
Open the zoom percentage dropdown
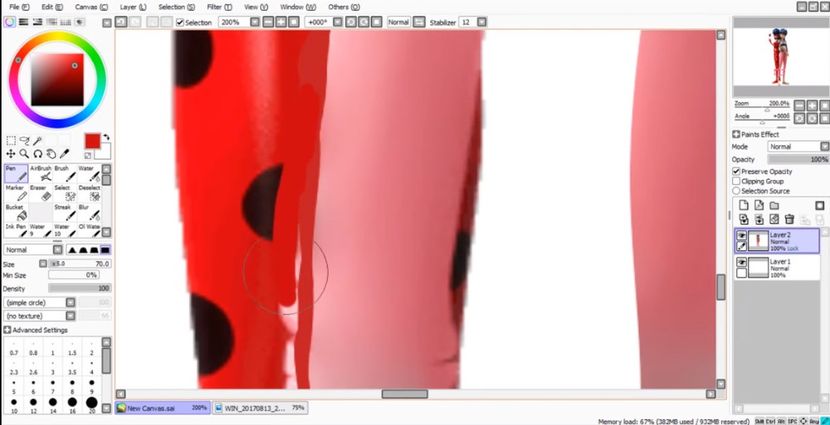pos(255,22)
